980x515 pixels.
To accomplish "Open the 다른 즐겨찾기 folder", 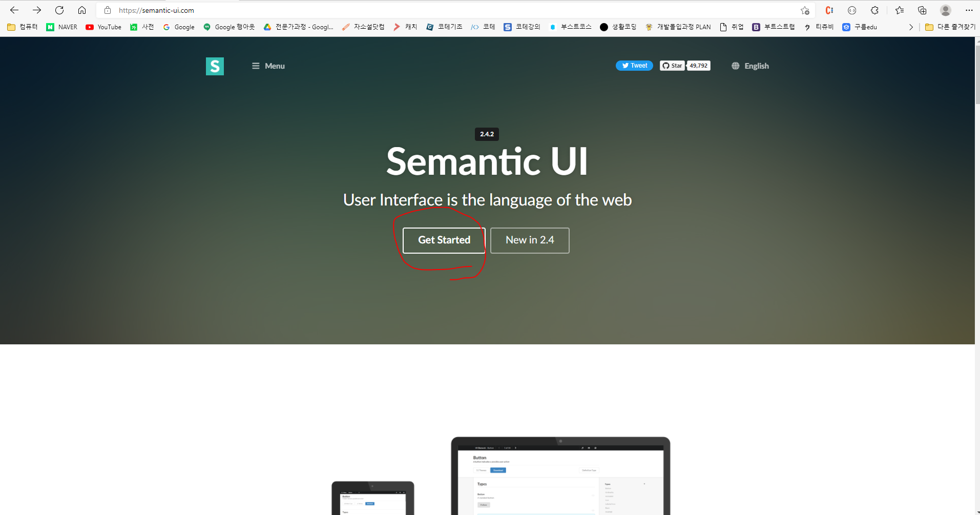I will (950, 27).
